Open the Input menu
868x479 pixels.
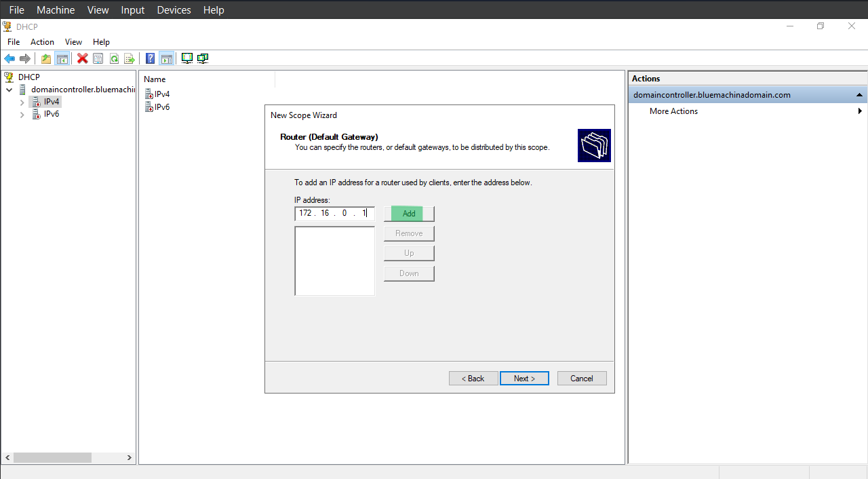133,9
